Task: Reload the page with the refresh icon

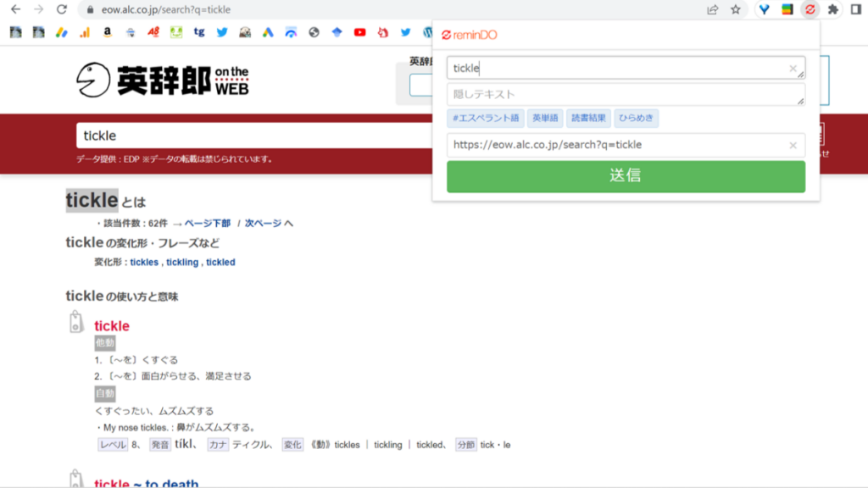Action: [x=61, y=9]
